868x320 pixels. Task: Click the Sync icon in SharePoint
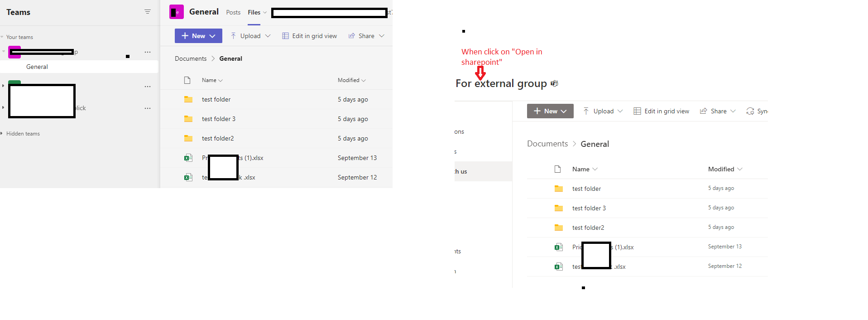(750, 111)
